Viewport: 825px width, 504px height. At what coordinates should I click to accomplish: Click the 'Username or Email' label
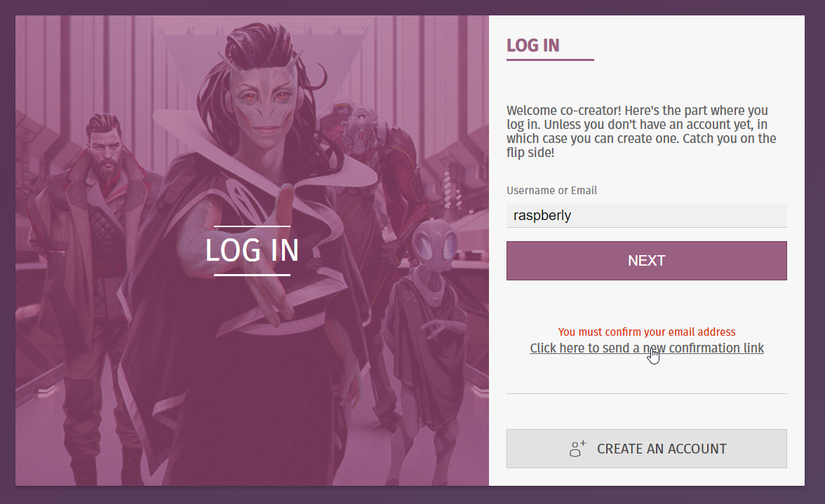tap(551, 190)
